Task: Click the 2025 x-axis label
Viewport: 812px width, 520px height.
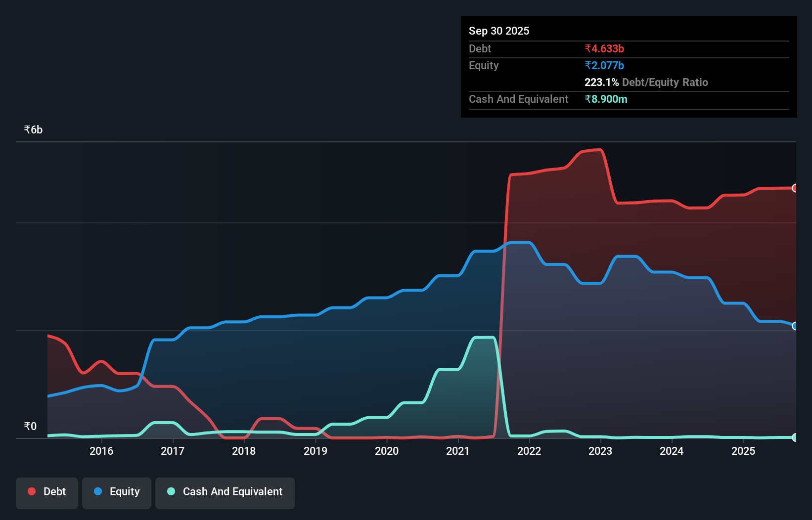Action: pos(743,451)
